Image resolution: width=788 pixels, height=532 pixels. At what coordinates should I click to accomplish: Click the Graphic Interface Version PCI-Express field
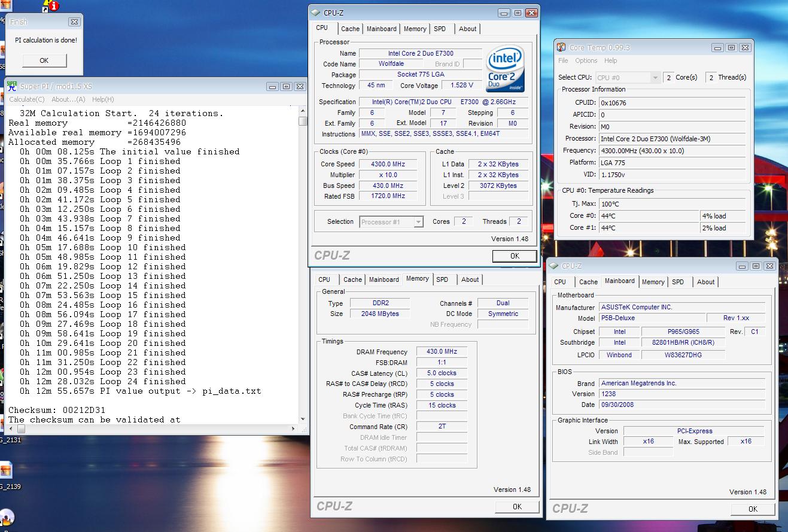tap(694, 431)
